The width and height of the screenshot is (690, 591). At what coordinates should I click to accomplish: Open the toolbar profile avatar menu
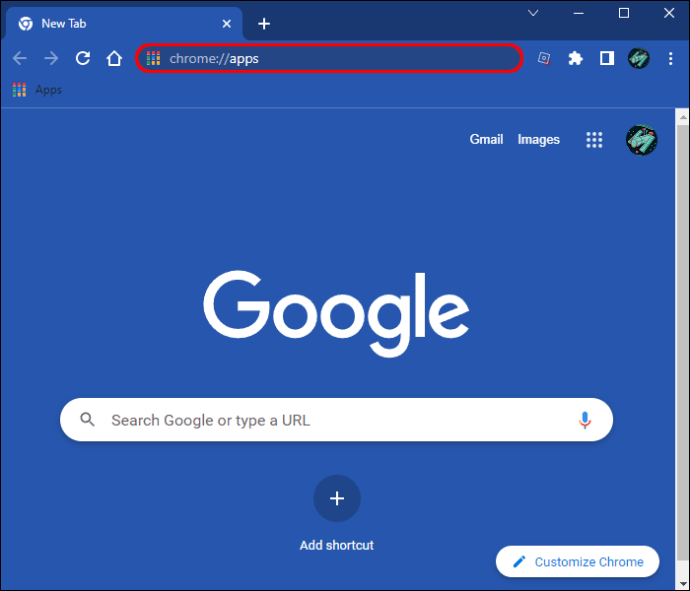pyautogui.click(x=639, y=58)
